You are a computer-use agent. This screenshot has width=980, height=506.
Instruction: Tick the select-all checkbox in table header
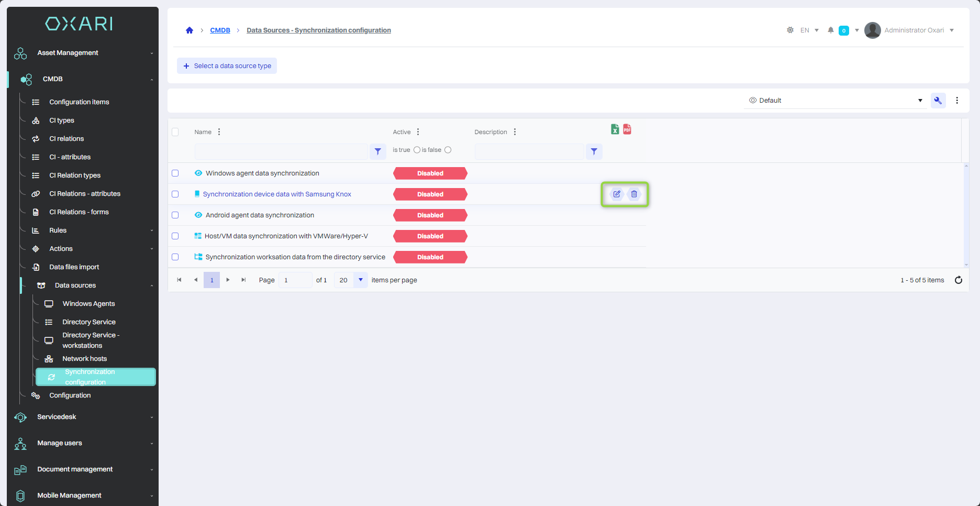point(175,132)
